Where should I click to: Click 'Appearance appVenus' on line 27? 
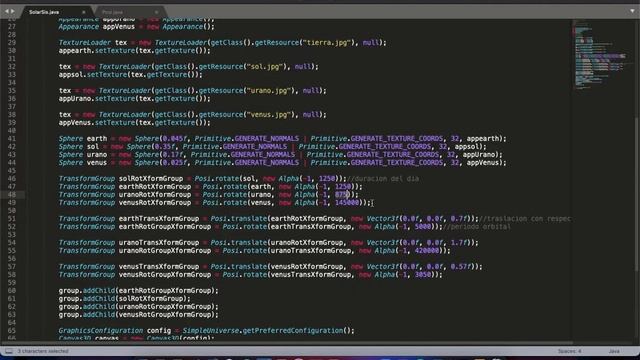(96, 27)
